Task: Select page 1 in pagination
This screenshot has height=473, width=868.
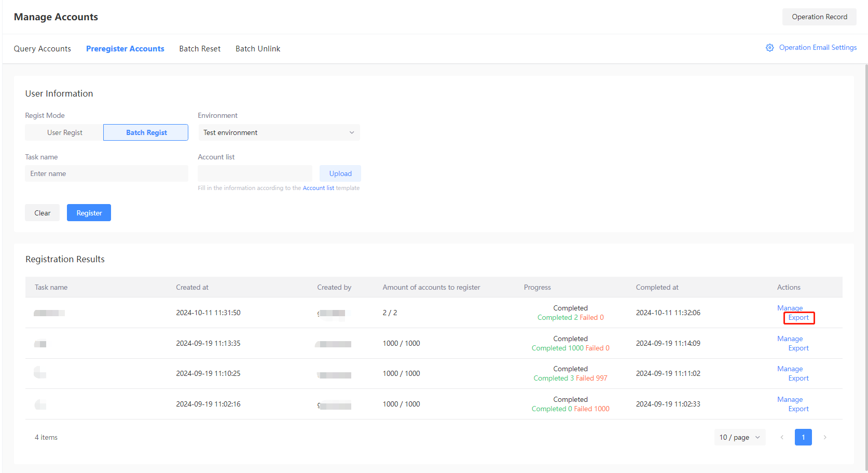Action: coord(803,437)
